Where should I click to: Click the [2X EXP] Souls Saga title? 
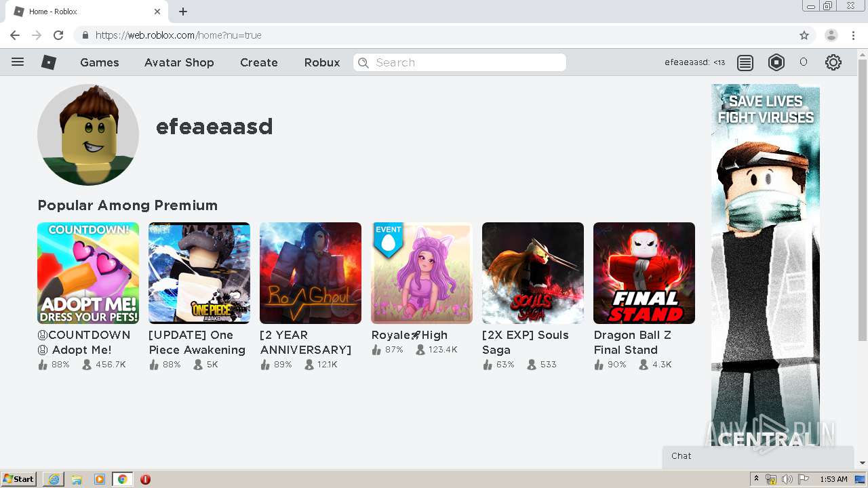pos(526,342)
